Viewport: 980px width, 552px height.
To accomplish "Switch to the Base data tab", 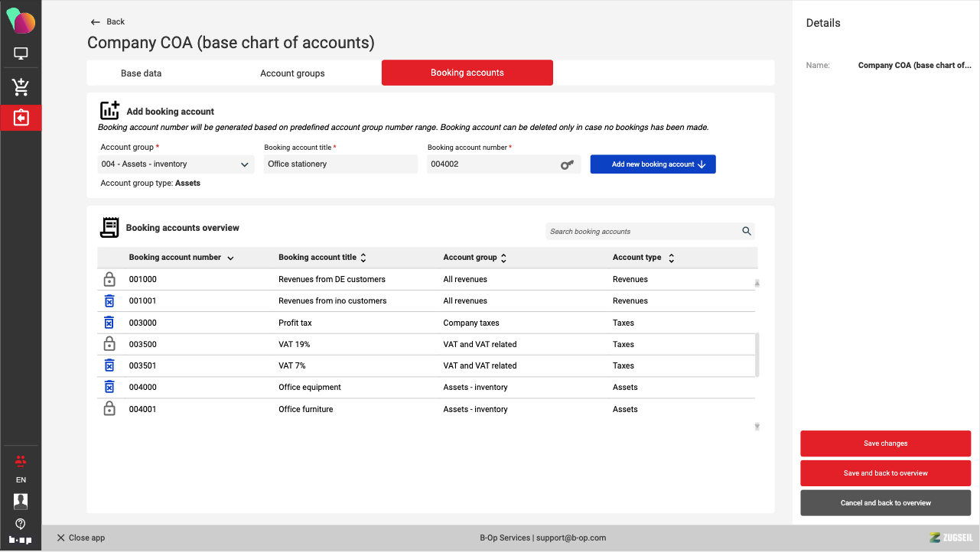I will [142, 73].
